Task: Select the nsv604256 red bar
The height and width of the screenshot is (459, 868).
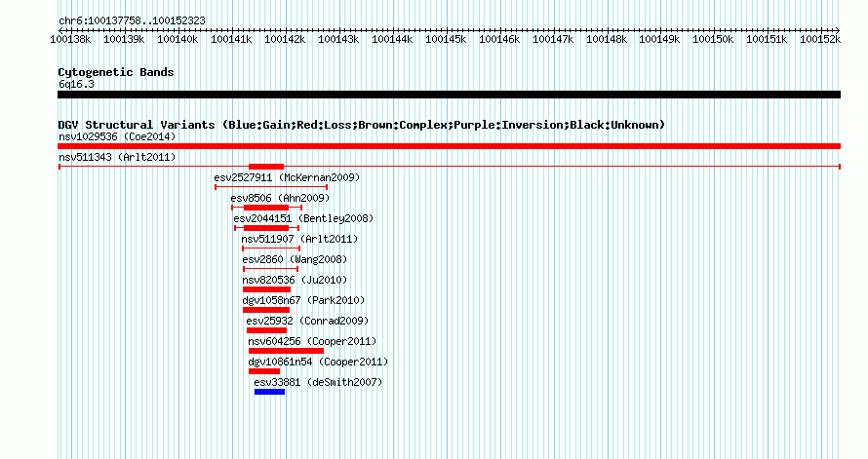Action: [x=286, y=351]
